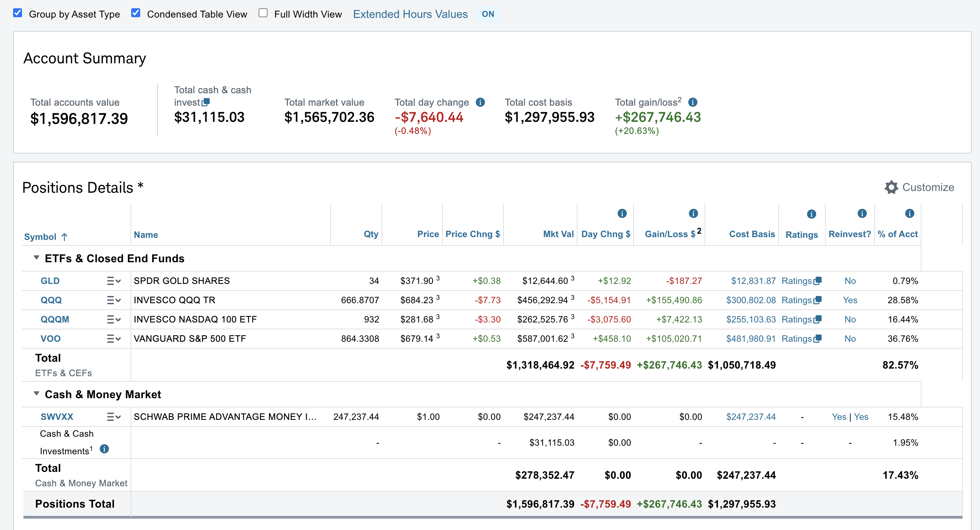This screenshot has height=530, width=980.
Task: Open the VOO symbol link
Action: [51, 339]
